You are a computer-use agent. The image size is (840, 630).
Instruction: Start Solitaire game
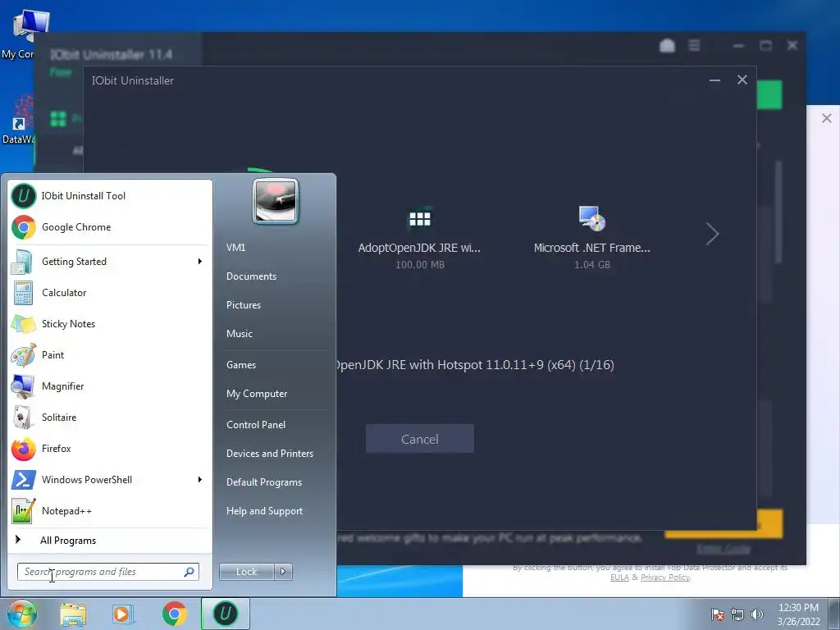110,418
